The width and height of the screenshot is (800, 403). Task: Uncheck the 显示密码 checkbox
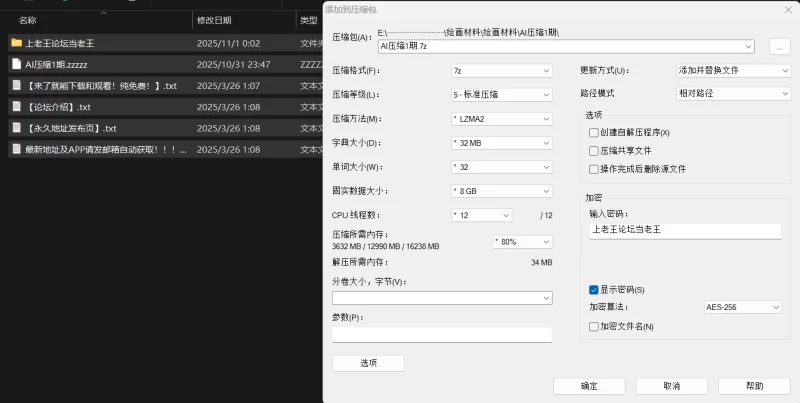(x=593, y=290)
